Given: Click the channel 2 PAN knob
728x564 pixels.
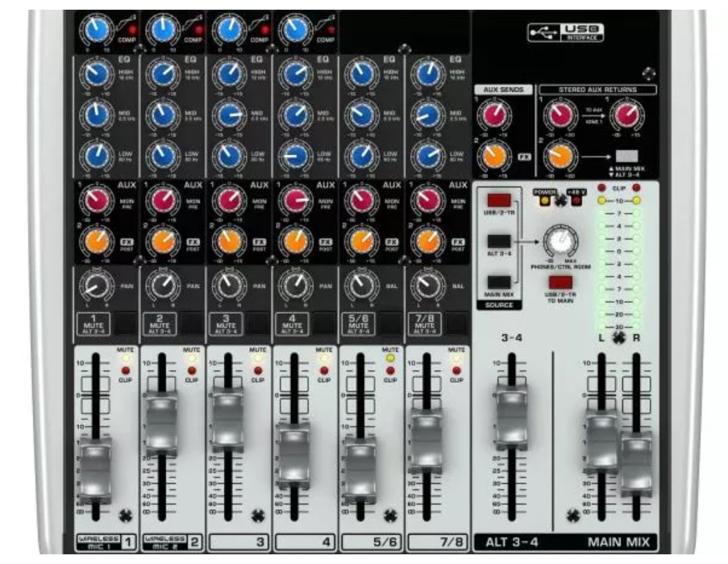Looking at the screenshot, I should tap(163, 284).
